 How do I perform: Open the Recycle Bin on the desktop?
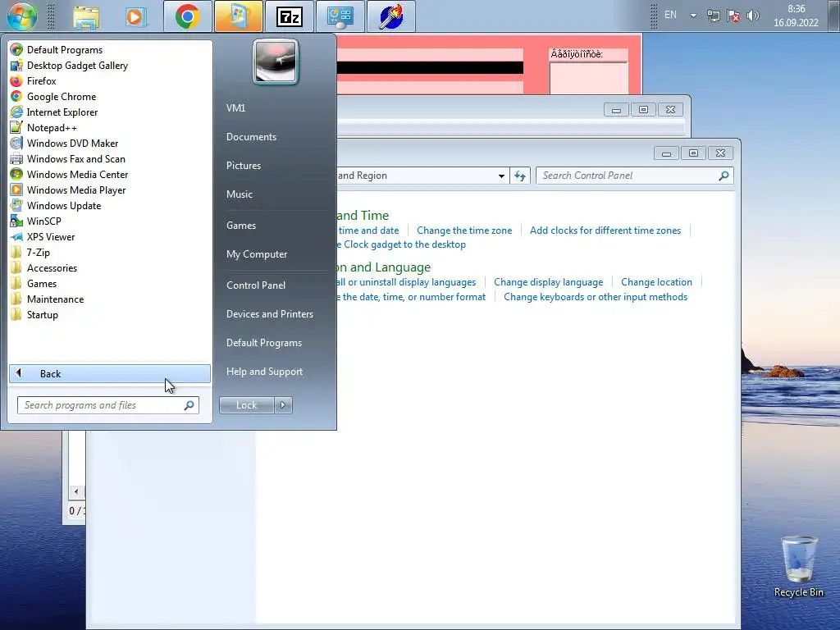click(799, 567)
